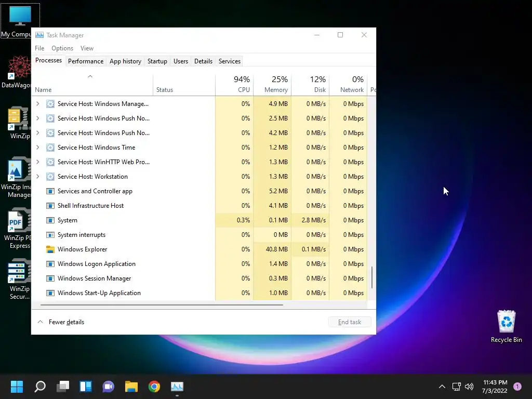Launch Google Chrome from the taskbar

click(x=154, y=387)
